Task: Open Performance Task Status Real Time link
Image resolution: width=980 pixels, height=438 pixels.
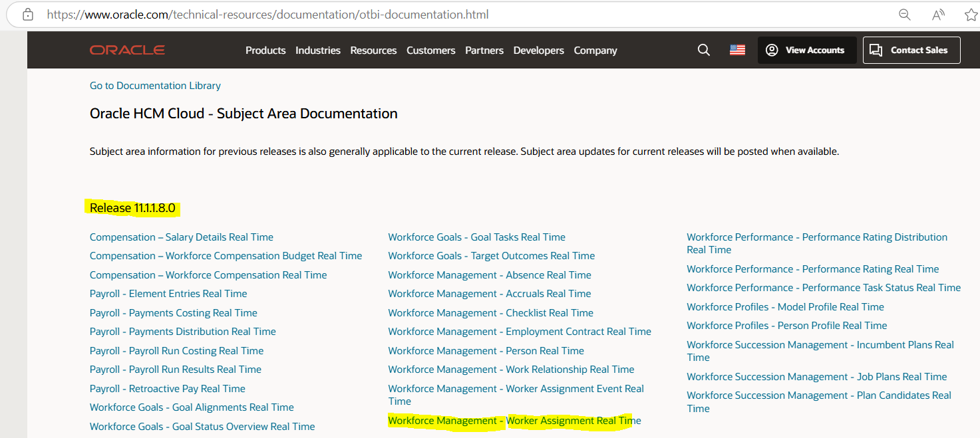Action: point(824,288)
